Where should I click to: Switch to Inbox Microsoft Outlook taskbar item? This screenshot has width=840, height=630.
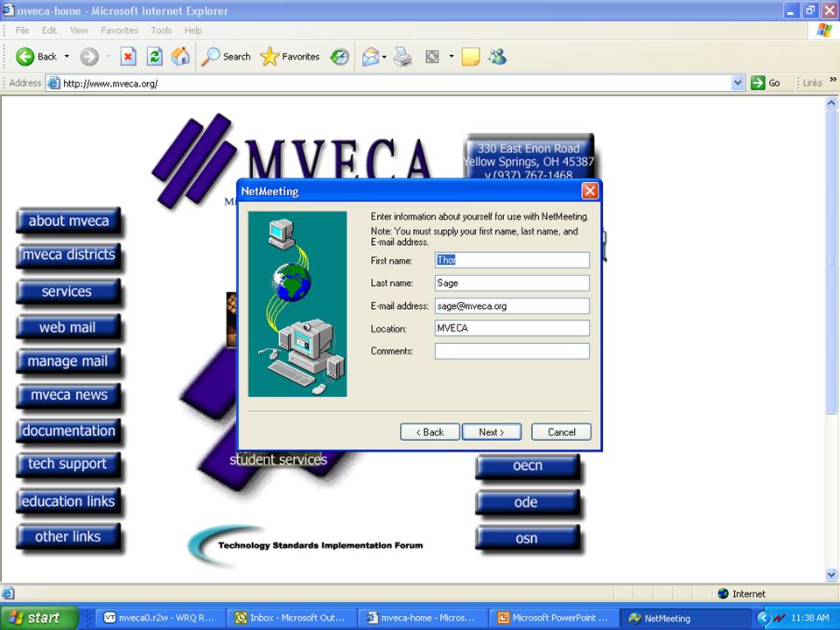pos(290,618)
